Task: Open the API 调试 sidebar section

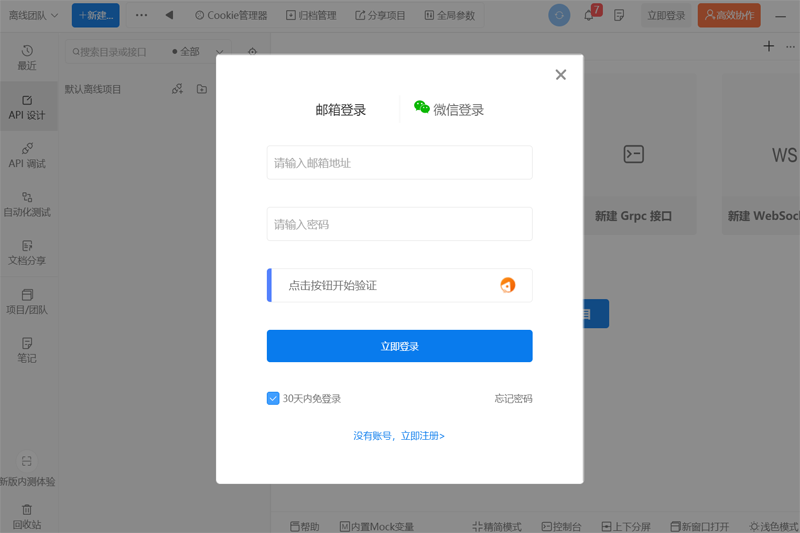Action: coord(27,155)
